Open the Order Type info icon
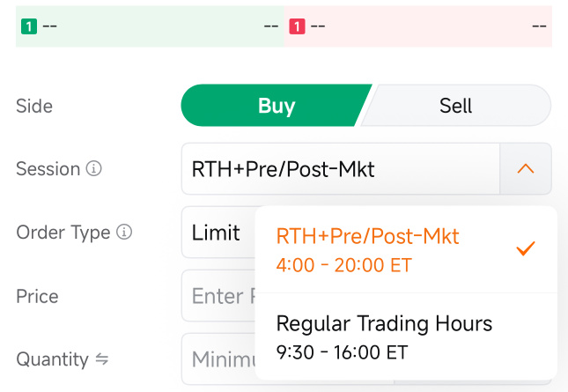Viewport: 568px width, 392px height. point(124,233)
